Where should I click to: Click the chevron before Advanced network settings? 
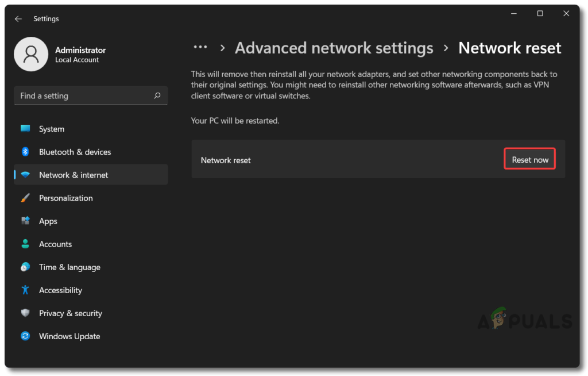click(x=222, y=48)
